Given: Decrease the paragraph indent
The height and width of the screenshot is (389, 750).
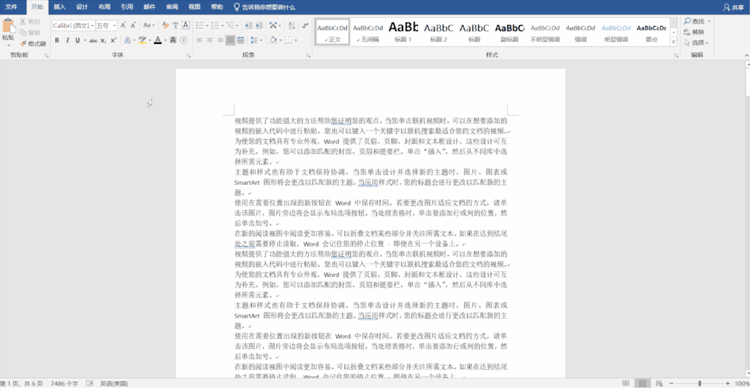Looking at the screenshot, I should click(x=248, y=25).
